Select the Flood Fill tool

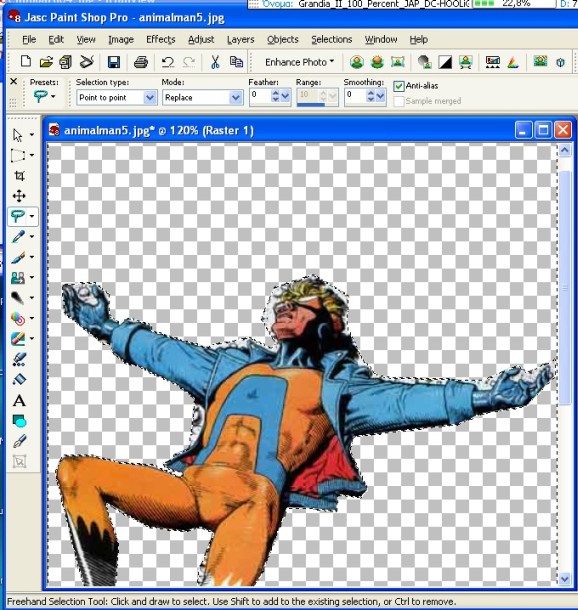[x=19, y=379]
